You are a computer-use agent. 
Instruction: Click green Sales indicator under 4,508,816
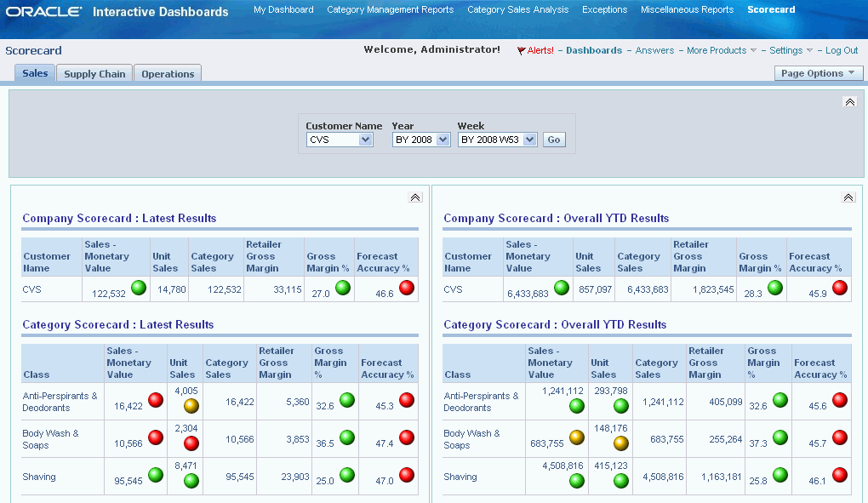[x=577, y=481]
